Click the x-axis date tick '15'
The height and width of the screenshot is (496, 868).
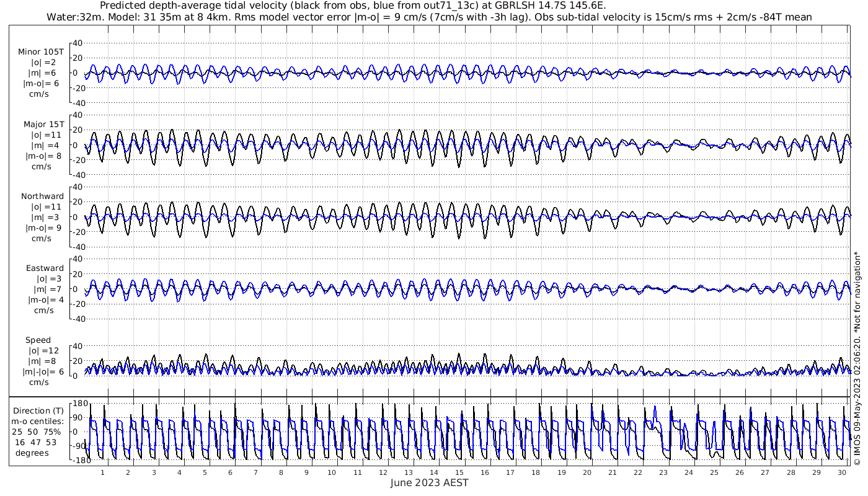[459, 472]
